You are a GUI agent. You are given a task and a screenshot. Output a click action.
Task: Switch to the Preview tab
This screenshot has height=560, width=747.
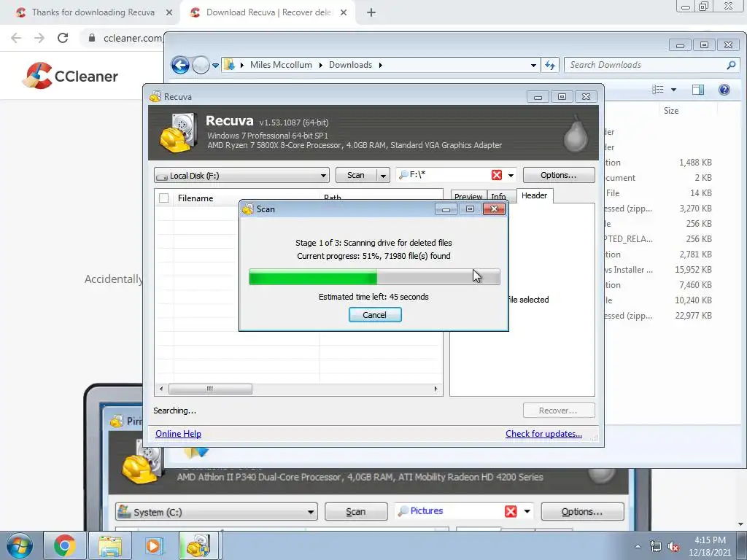468,197
